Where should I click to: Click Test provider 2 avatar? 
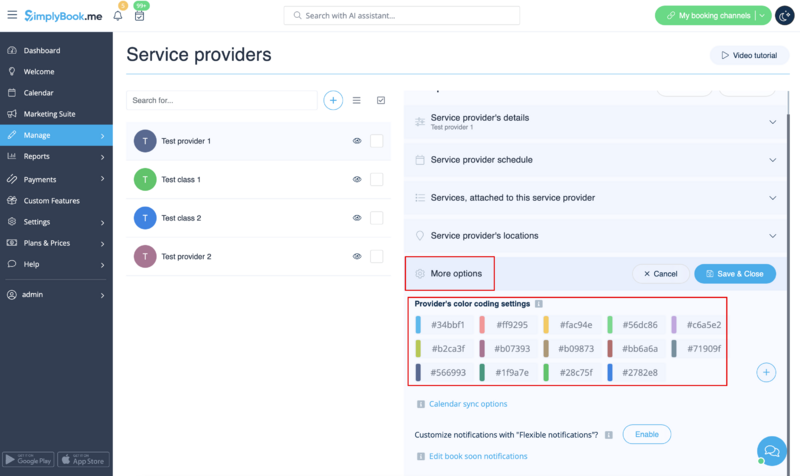point(145,257)
